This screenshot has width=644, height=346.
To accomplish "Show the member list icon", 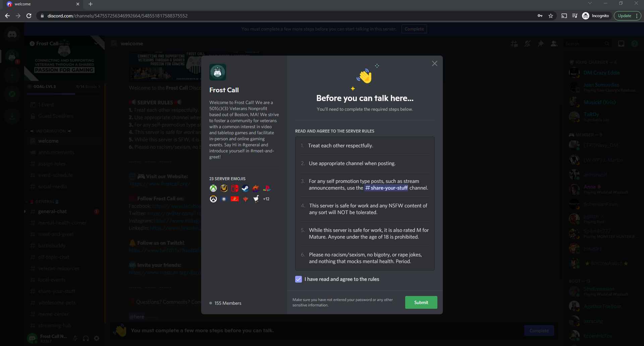I will (554, 44).
